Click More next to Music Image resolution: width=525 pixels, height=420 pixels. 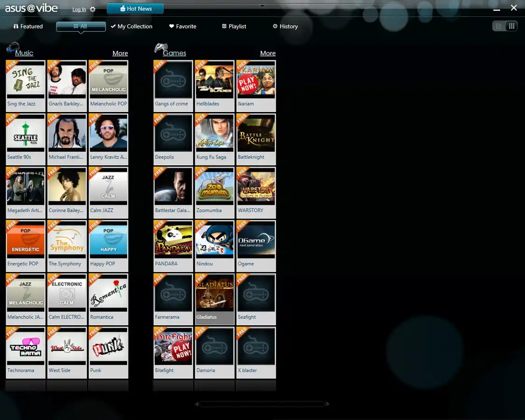tap(120, 53)
